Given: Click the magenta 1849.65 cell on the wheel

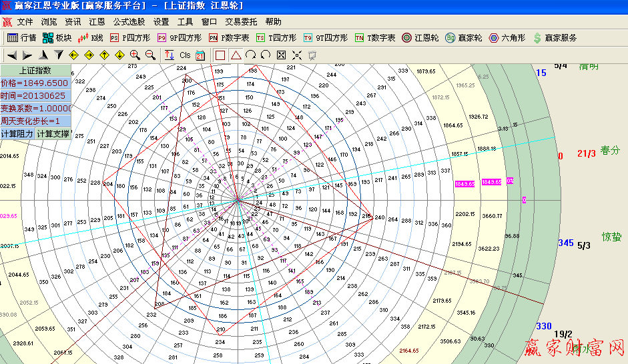Looking at the screenshot, I should point(464,183).
